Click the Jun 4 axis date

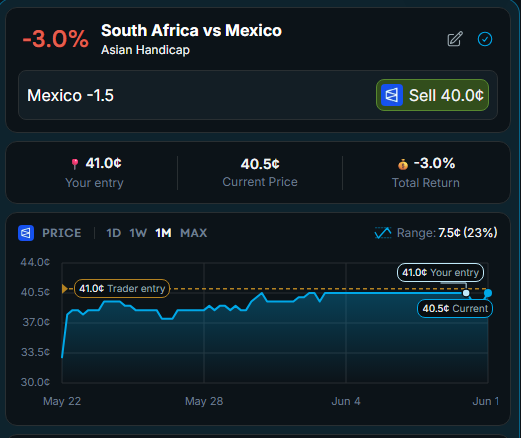click(346, 401)
